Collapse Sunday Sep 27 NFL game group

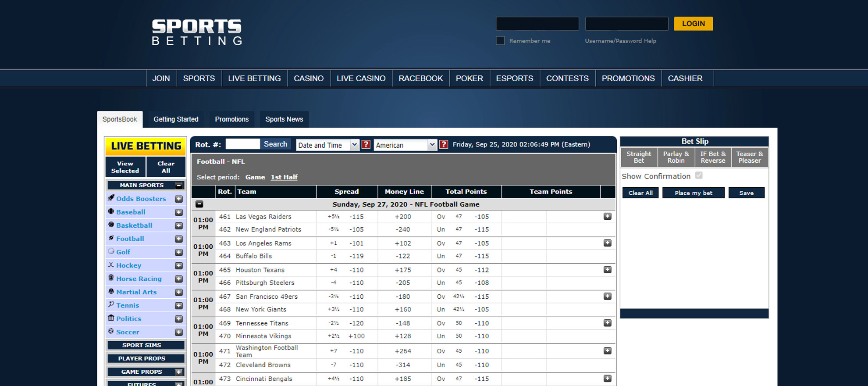point(199,204)
